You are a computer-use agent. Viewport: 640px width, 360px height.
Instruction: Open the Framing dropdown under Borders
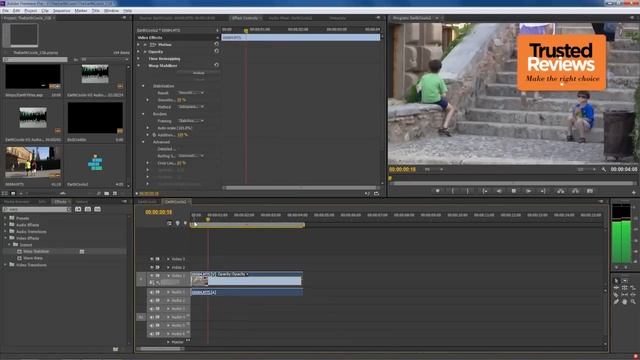[x=191, y=121]
